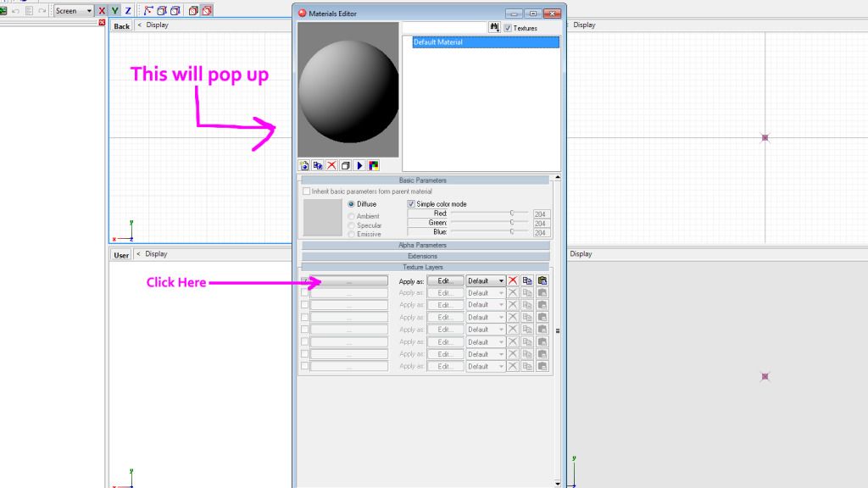This screenshot has height=488, width=868.
Task: Adjust the Red color slider
Action: click(x=489, y=213)
